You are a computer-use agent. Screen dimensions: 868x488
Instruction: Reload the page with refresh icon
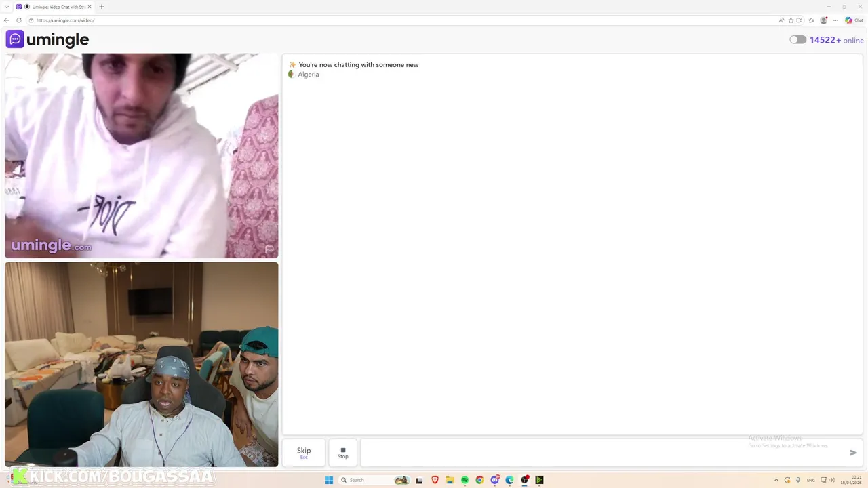click(18, 20)
